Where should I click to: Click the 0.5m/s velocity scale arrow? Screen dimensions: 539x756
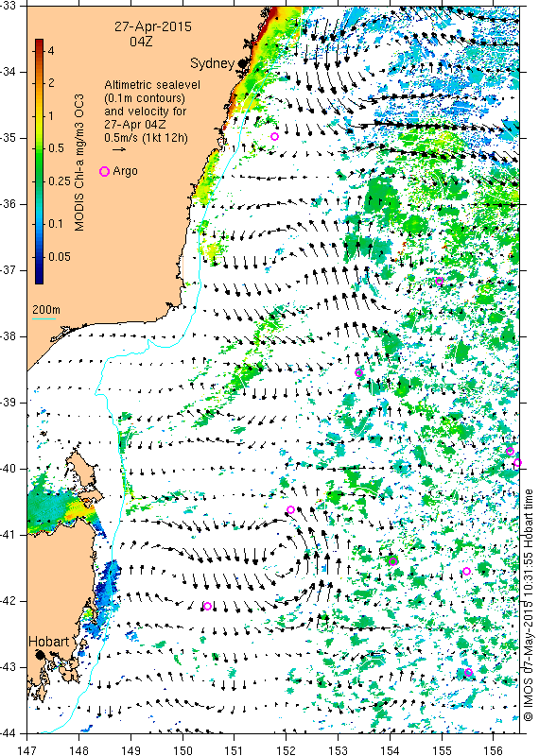[120, 149]
